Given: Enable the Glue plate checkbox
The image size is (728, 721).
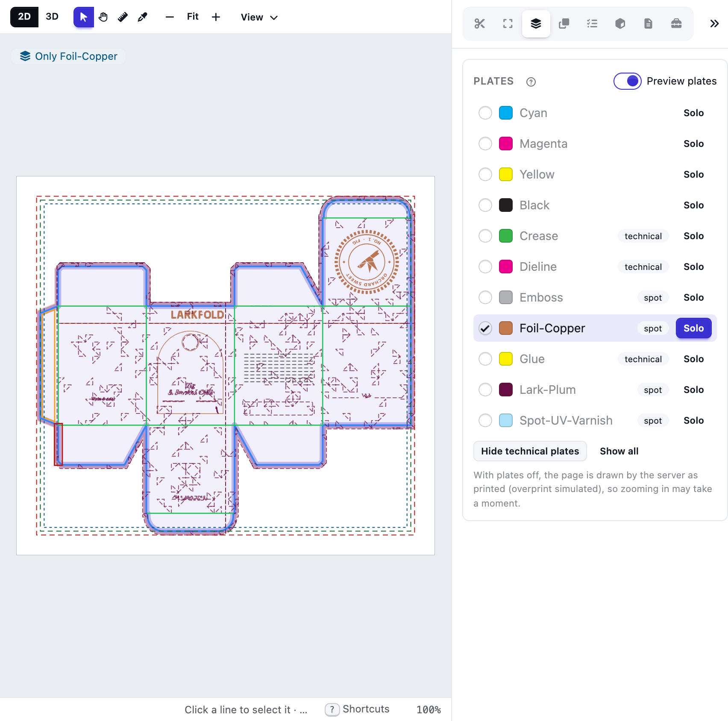Looking at the screenshot, I should click(485, 359).
